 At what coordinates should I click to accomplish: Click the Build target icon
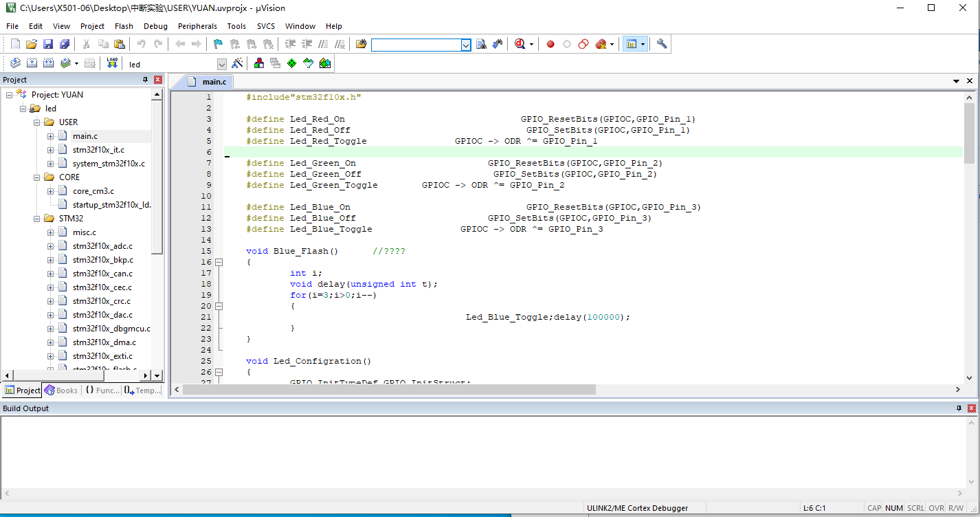[32, 63]
